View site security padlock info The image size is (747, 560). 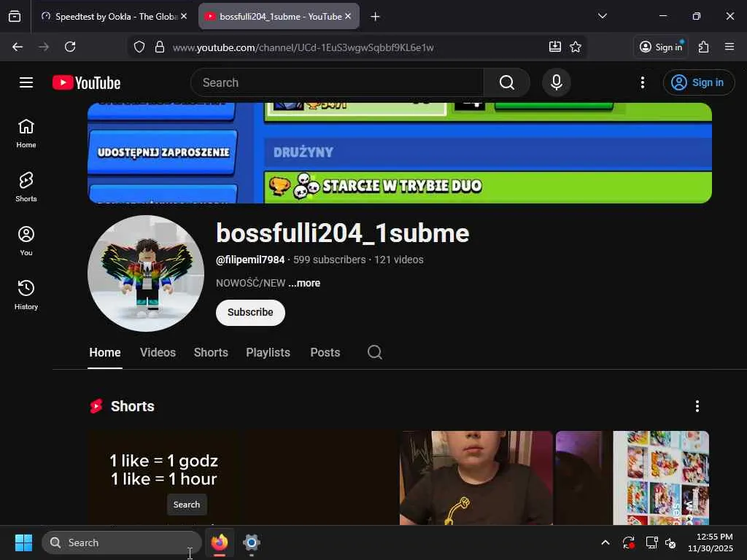[160, 47]
